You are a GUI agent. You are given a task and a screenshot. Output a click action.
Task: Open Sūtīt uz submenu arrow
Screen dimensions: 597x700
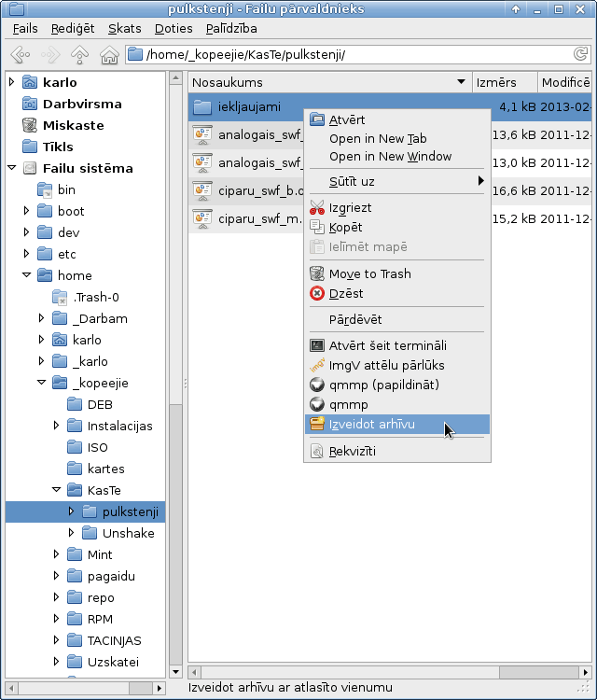[480, 181]
